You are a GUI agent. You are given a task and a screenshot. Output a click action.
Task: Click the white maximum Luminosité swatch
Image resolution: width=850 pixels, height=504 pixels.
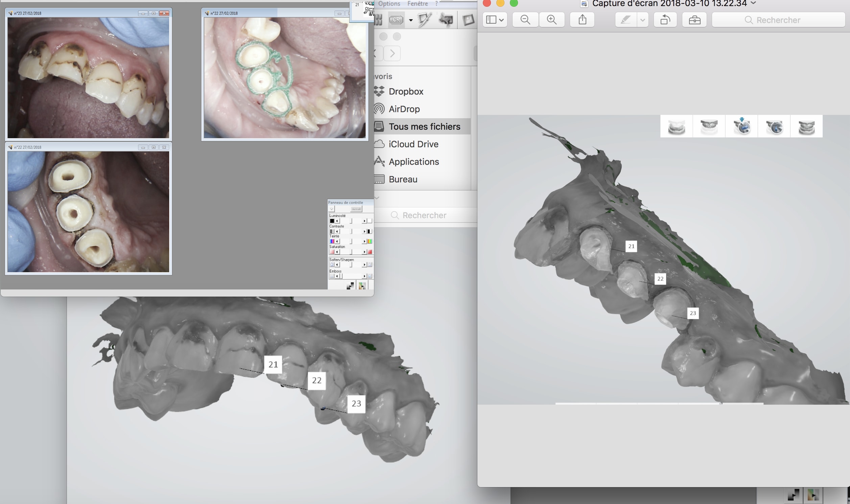(x=370, y=221)
